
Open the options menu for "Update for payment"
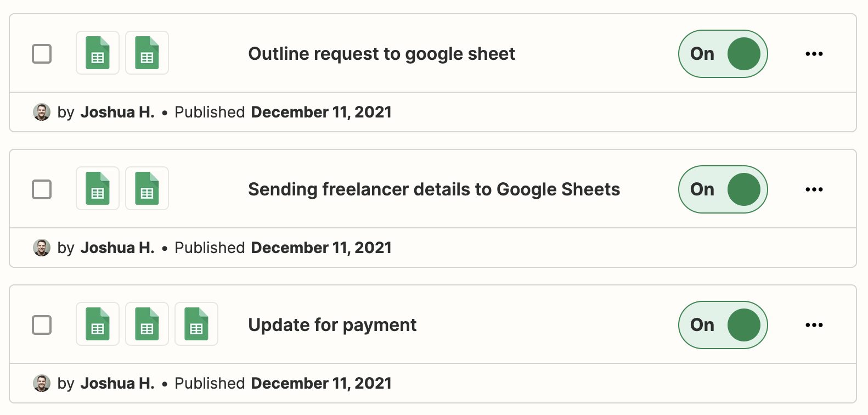click(814, 325)
